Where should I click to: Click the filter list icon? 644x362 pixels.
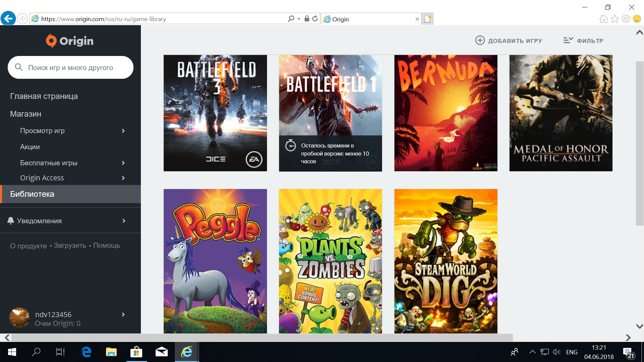[568, 41]
